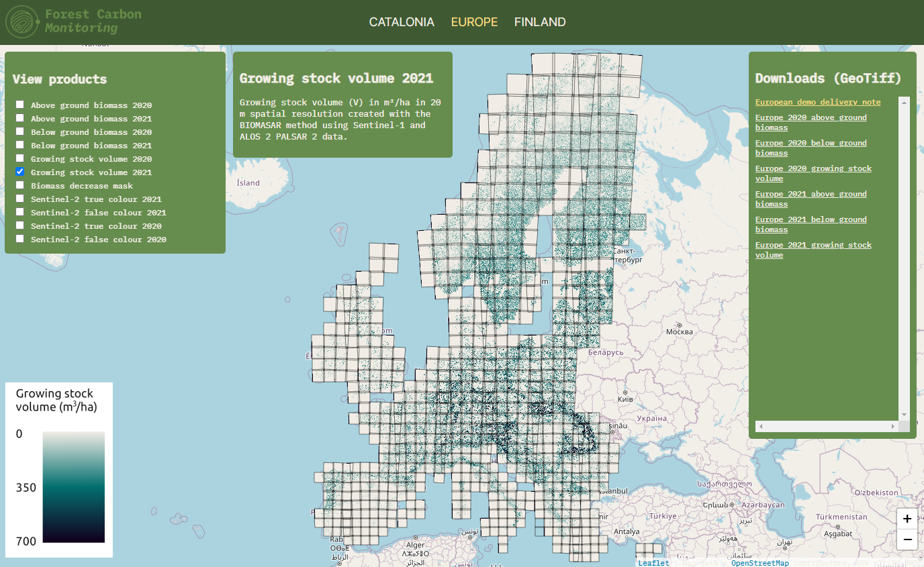Zoom out using the map minus button

point(907,540)
